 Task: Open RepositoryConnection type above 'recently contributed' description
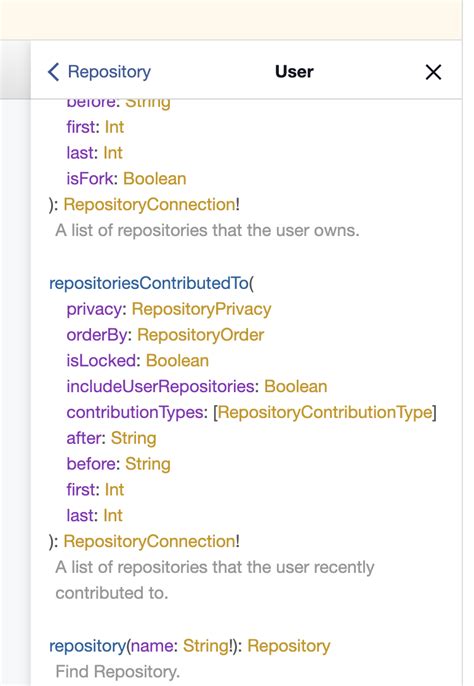(x=150, y=541)
